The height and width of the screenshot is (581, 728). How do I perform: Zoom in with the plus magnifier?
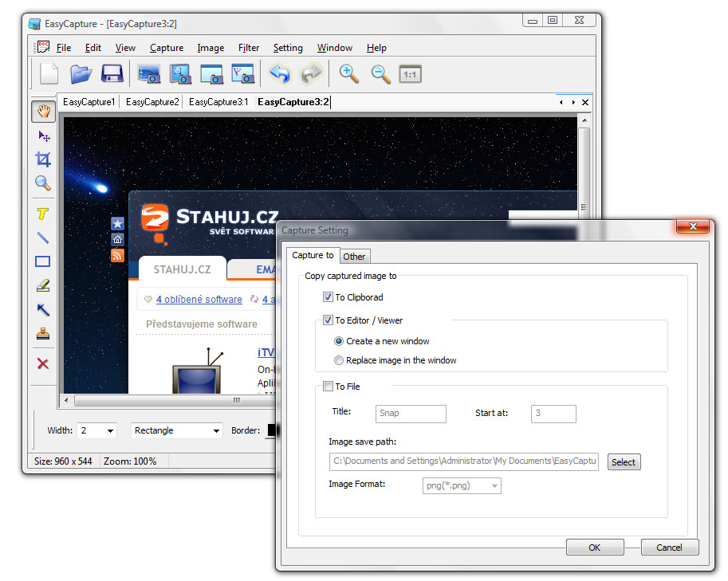coord(348,74)
